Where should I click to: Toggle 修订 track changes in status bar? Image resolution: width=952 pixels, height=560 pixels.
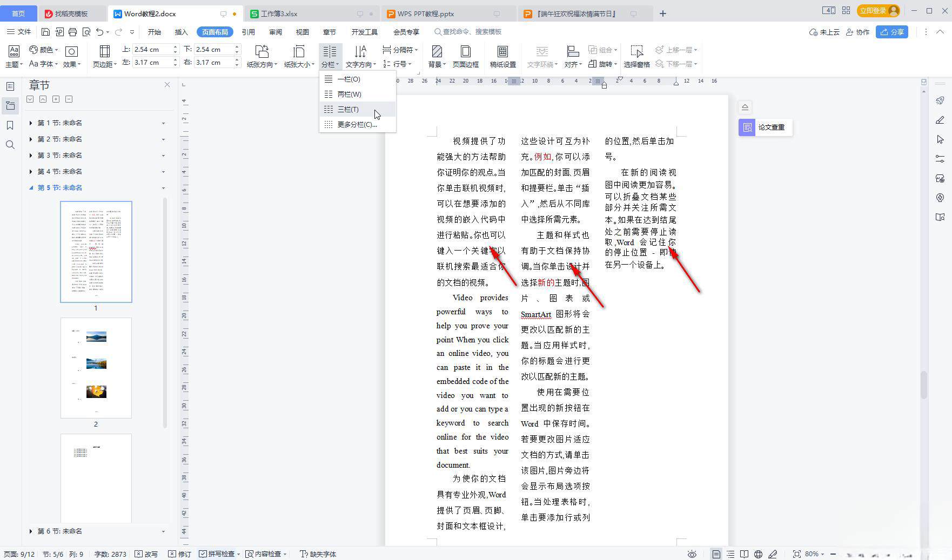click(179, 554)
